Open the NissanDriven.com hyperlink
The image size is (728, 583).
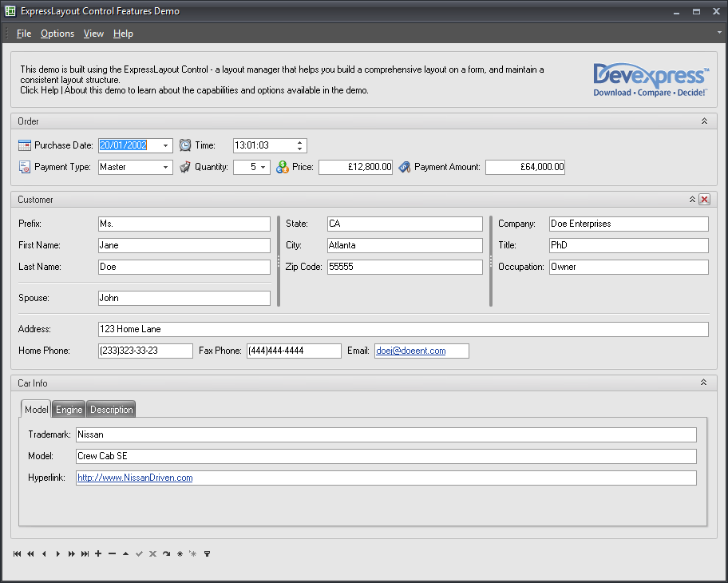click(135, 478)
